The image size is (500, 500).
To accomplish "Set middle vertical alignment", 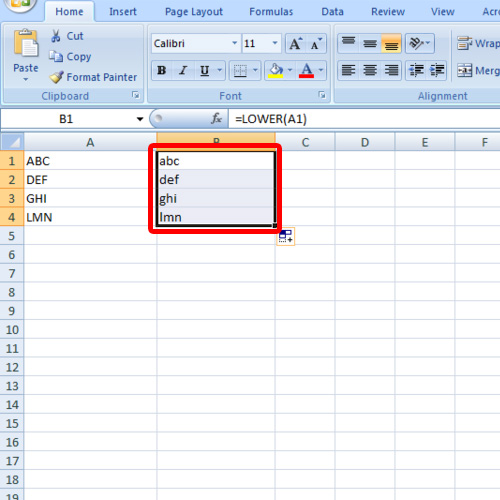I will pos(370,43).
